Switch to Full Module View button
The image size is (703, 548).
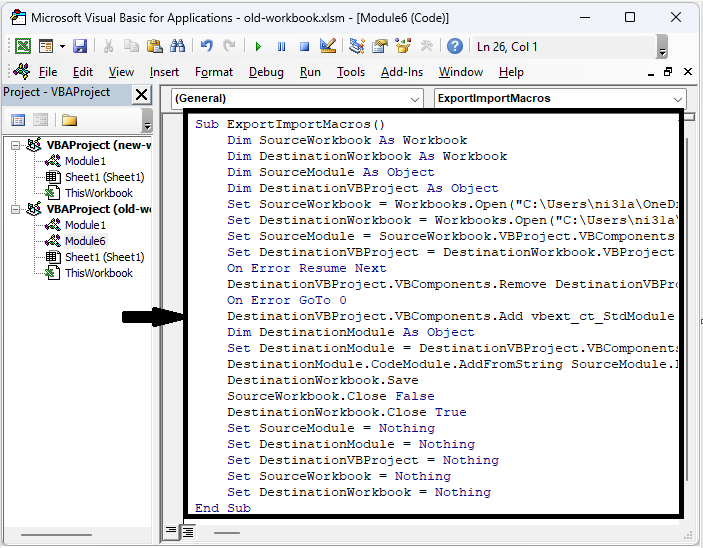[x=188, y=532]
